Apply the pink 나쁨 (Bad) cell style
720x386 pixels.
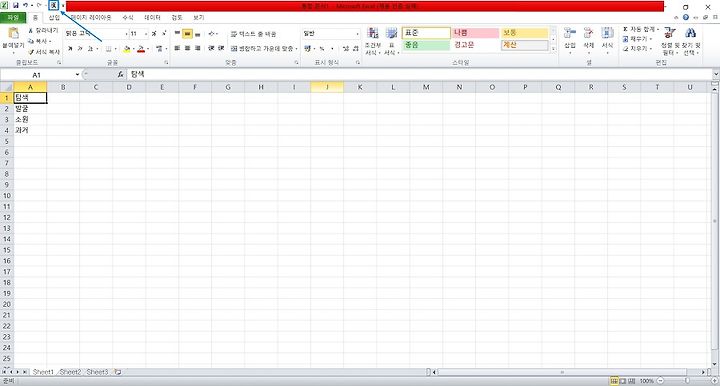tap(475, 33)
